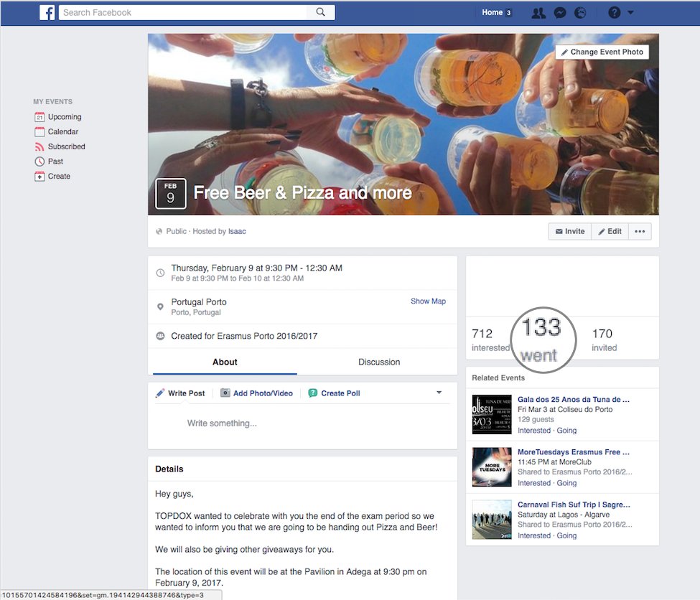
Task: Click the Create event plus icon
Action: (39, 177)
